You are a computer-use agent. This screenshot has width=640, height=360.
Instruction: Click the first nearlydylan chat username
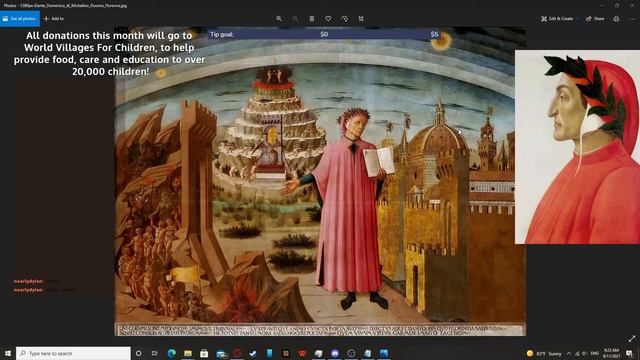[x=28, y=281]
